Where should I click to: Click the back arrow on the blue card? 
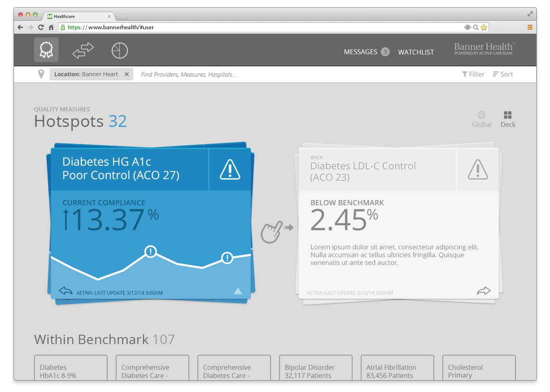pyautogui.click(x=66, y=291)
